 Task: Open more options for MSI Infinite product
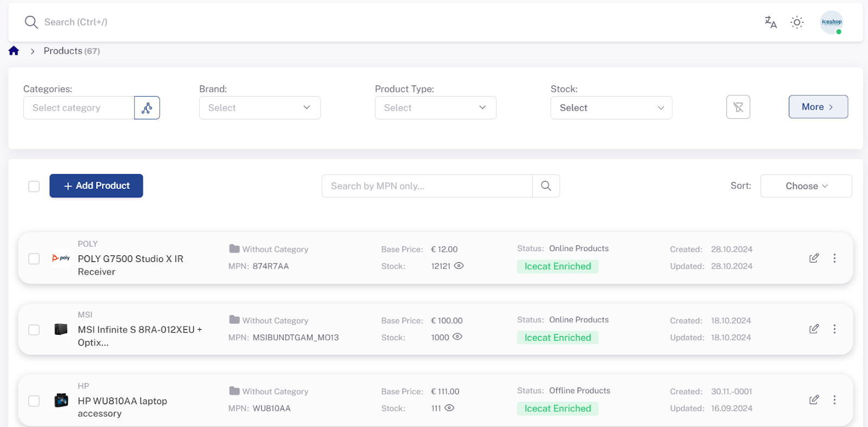pos(834,329)
